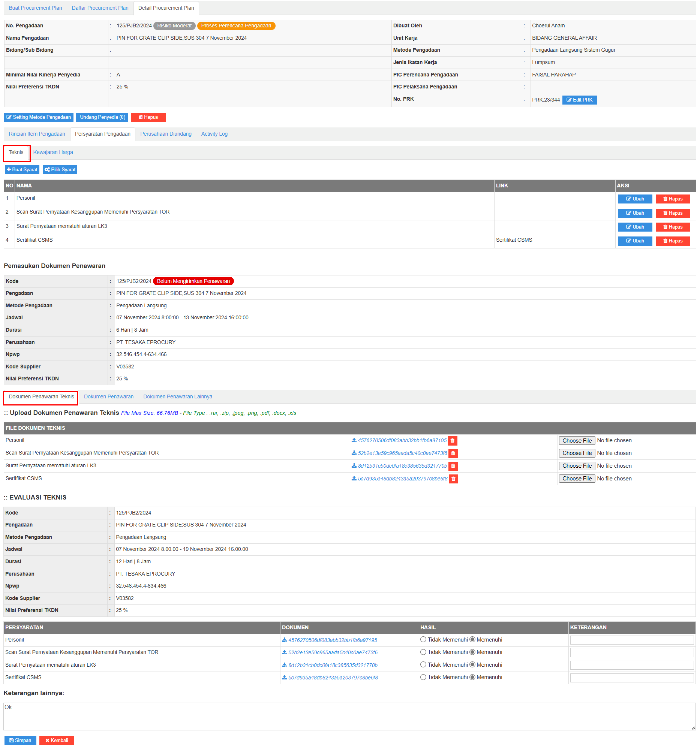Click the Keterangan lainnya text area

(349, 716)
